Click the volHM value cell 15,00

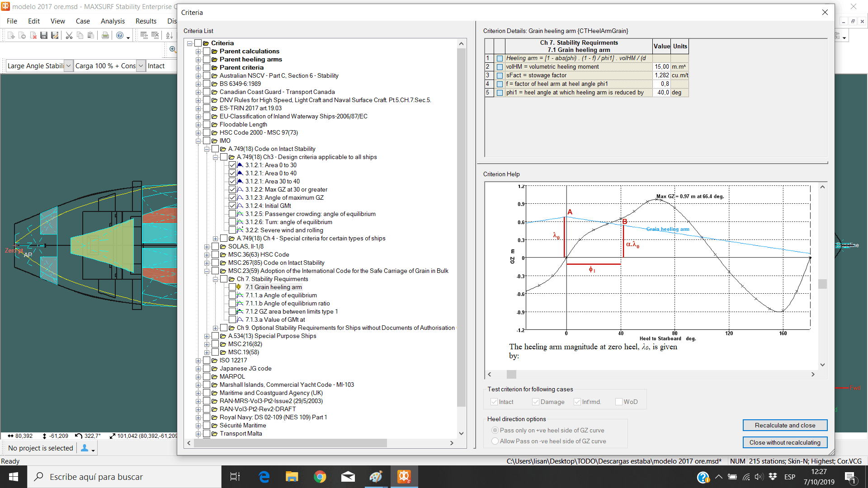pyautogui.click(x=662, y=66)
